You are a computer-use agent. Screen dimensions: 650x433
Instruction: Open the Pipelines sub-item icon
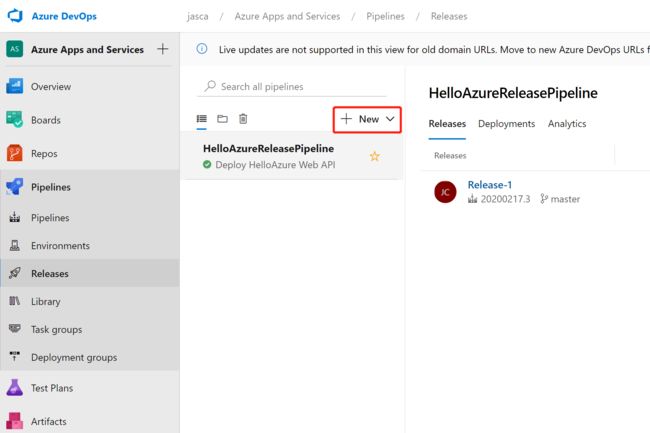coord(15,217)
